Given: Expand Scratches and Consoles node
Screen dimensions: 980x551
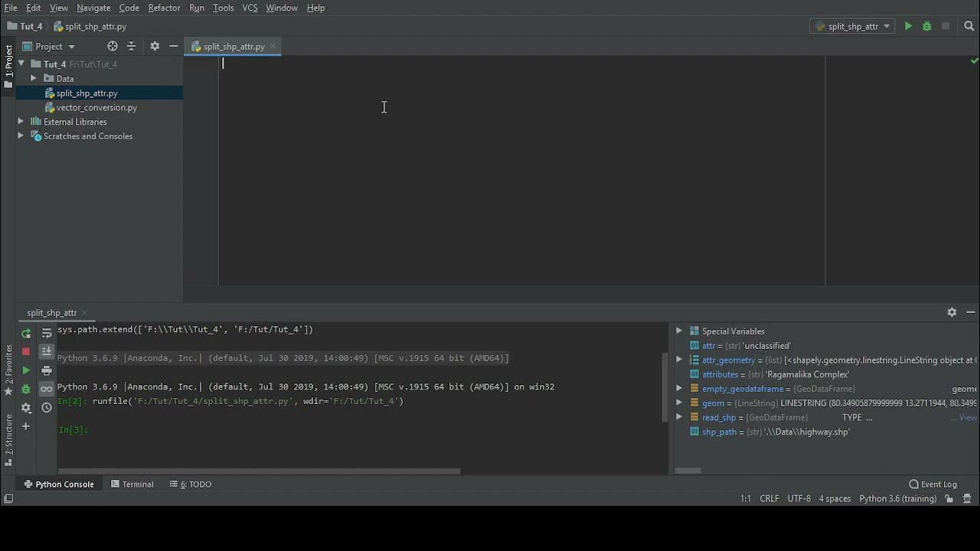Looking at the screenshot, I should point(21,136).
